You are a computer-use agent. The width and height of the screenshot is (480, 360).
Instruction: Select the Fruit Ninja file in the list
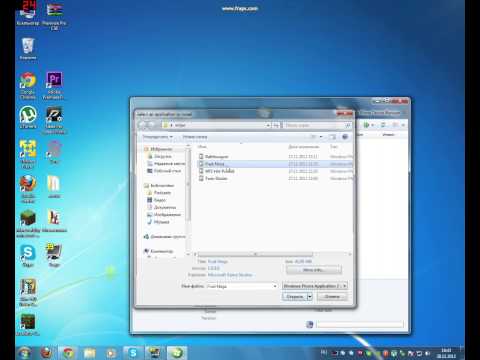pyautogui.click(x=274, y=164)
